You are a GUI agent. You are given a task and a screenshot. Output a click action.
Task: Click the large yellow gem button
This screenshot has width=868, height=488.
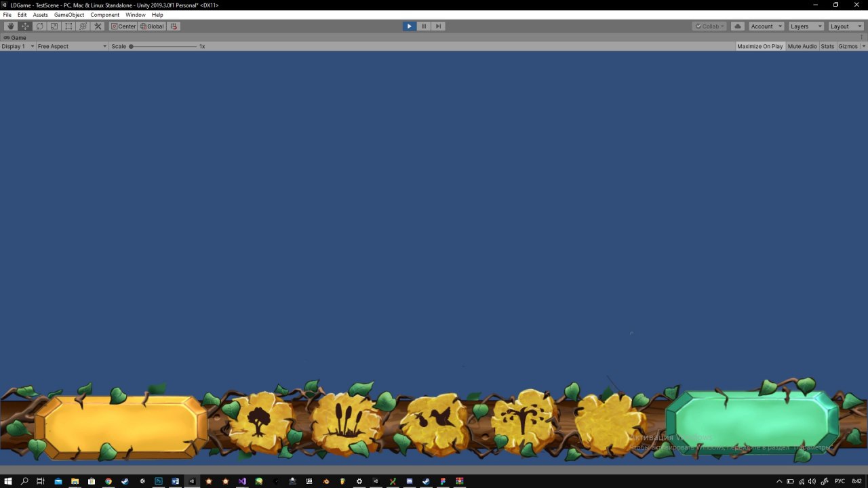pyautogui.click(x=121, y=428)
